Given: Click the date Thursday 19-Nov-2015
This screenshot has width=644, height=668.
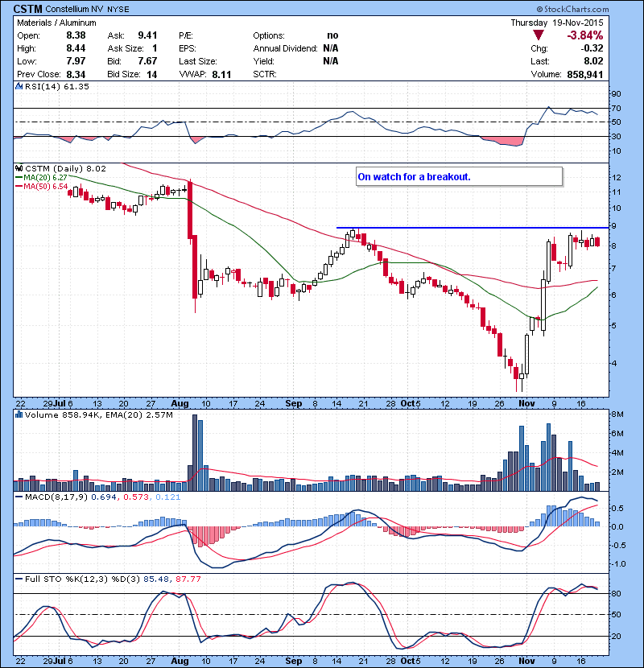Looking at the screenshot, I should click(x=557, y=23).
